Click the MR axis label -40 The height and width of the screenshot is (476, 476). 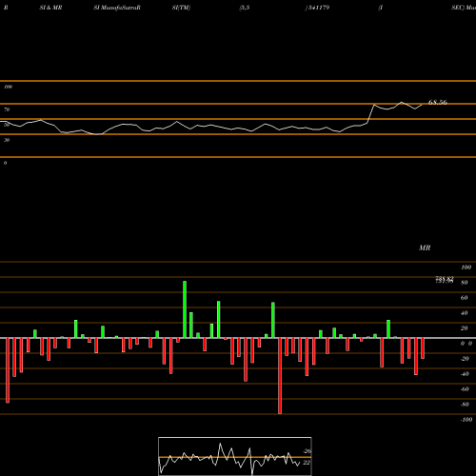[465, 374]
